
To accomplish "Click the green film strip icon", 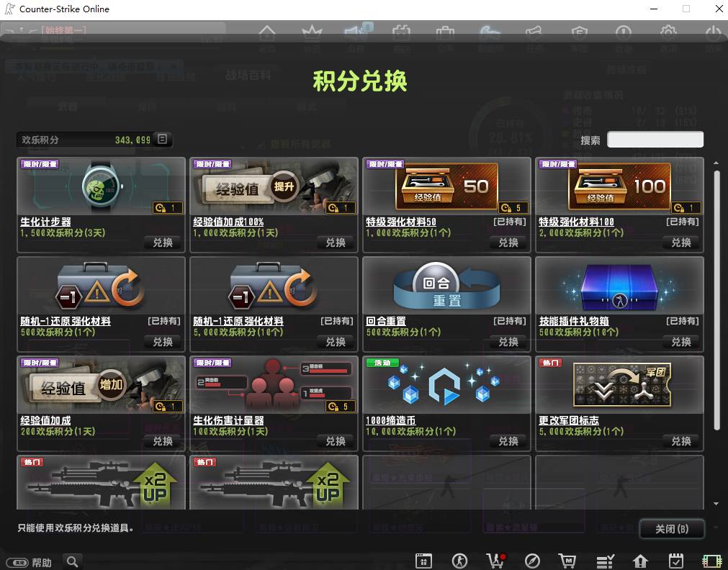I will click(x=712, y=561).
